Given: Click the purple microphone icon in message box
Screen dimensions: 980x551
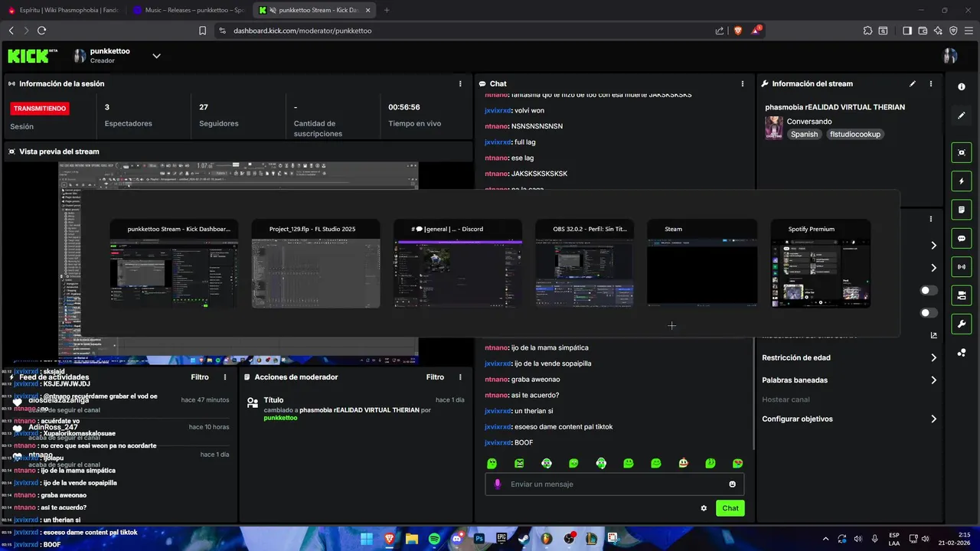Looking at the screenshot, I should click(x=498, y=484).
